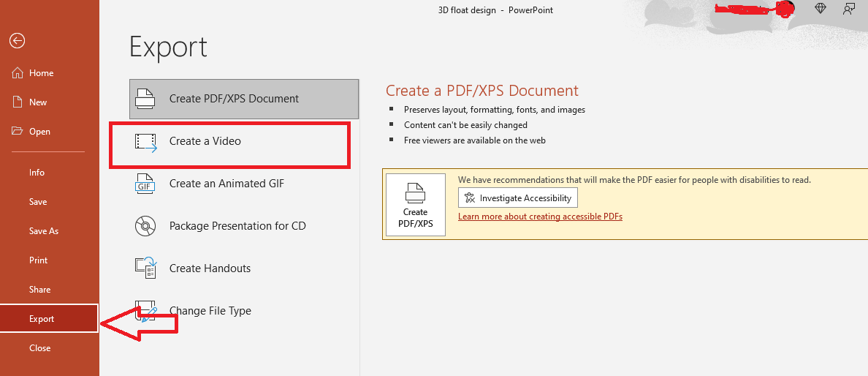
Task: Open the Share option
Action: (x=50, y=290)
